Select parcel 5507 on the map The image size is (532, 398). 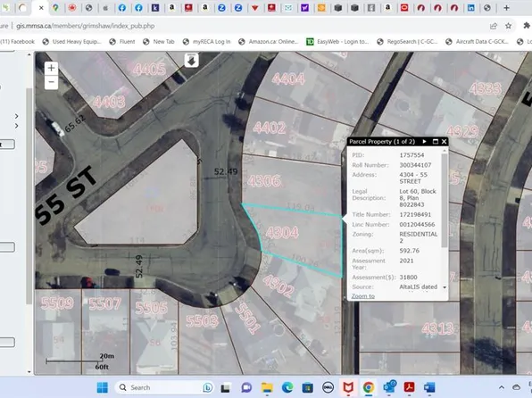pos(104,303)
